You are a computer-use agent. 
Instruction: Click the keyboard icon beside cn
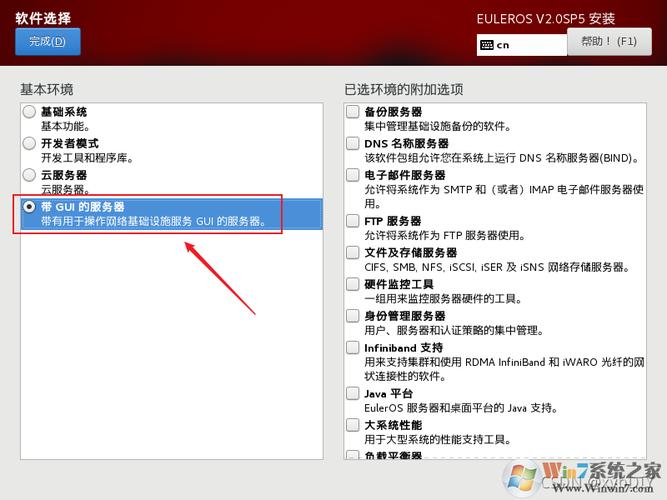pos(487,45)
